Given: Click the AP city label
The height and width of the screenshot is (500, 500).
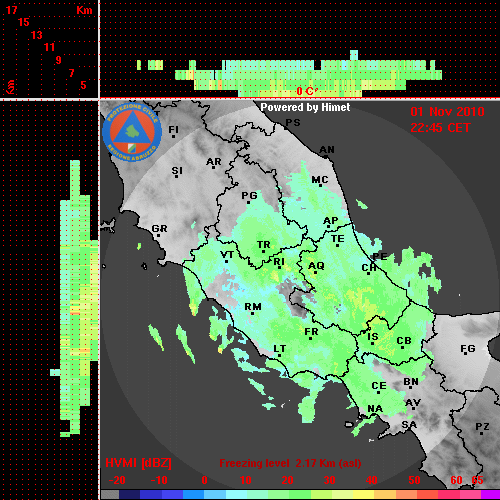Looking at the screenshot, I should (x=330, y=221).
